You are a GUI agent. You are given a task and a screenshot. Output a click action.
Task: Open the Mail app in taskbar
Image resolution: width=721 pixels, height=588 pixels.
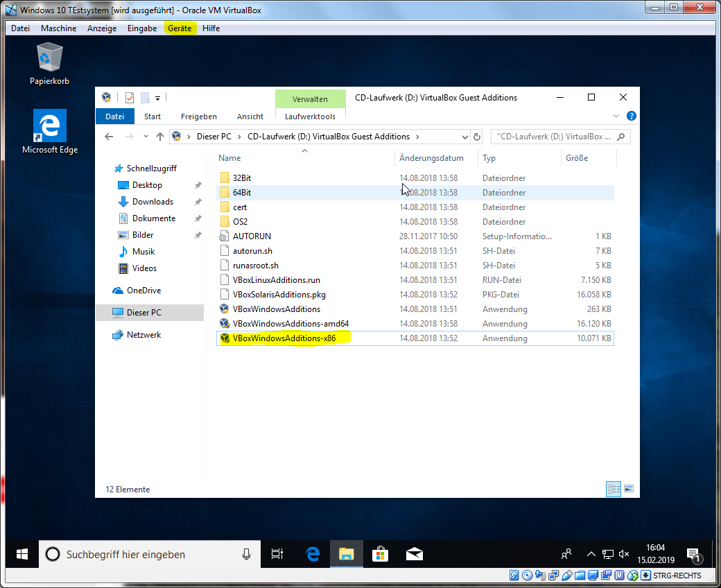click(x=414, y=554)
